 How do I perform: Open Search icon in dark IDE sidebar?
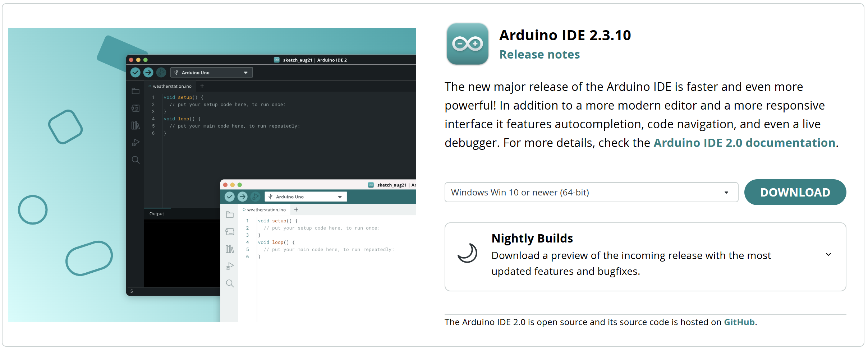click(x=136, y=160)
